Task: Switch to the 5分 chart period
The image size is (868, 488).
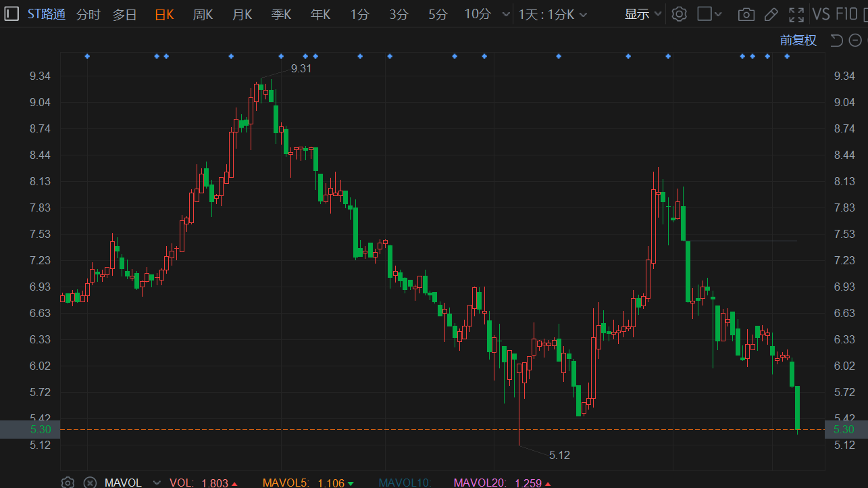Action: point(438,14)
